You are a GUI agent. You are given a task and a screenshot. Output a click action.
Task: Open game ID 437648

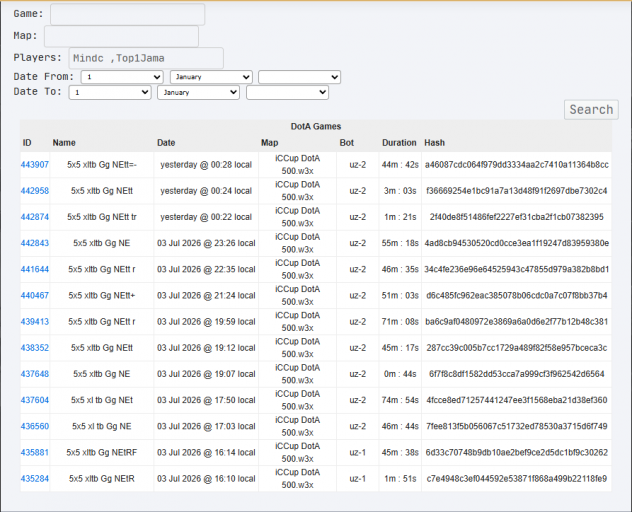(35, 374)
